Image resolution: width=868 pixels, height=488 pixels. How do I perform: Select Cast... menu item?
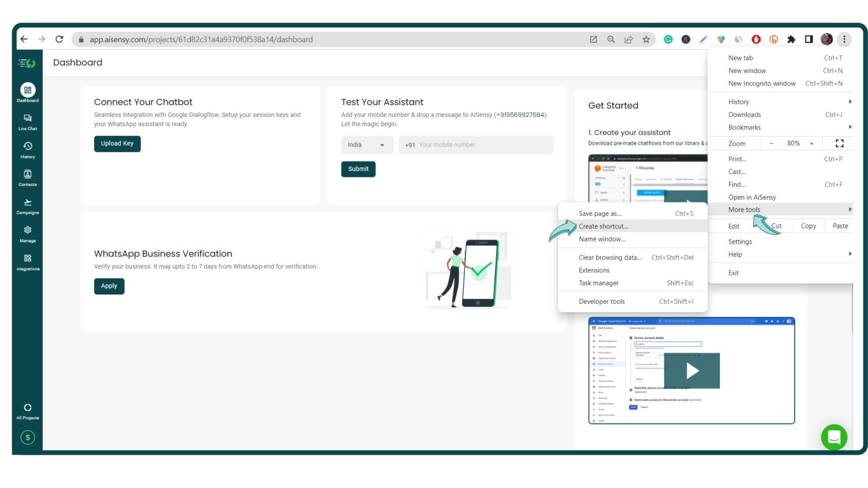780,172
